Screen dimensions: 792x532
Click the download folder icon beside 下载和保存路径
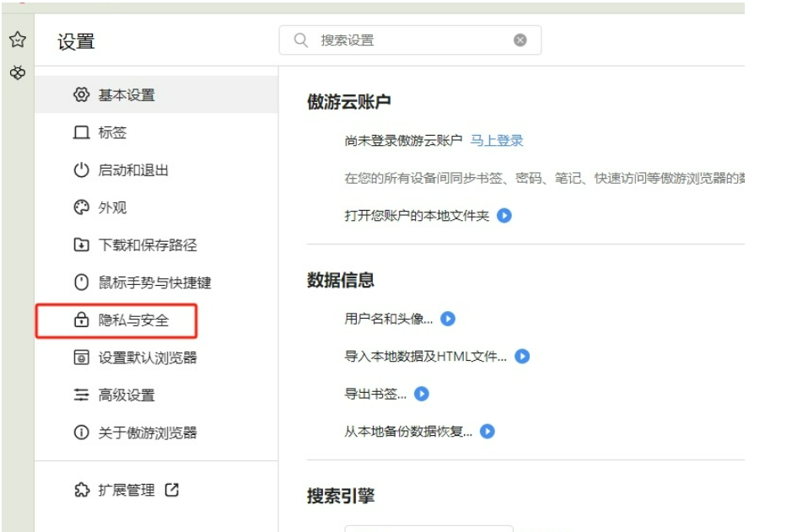pos(81,245)
